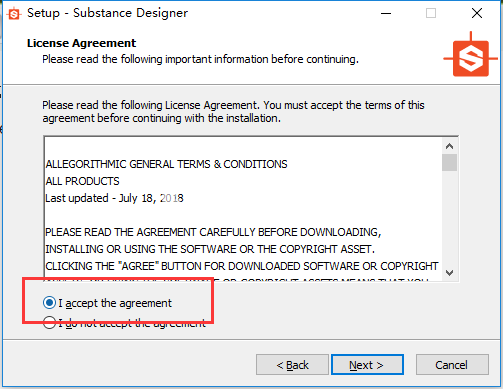Click the orange Substance logo in header
The height and width of the screenshot is (389, 503).
click(x=470, y=55)
